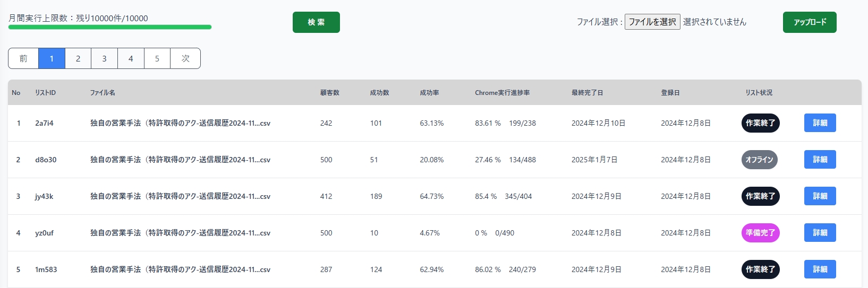Screen dimensions: 868x288
Task: Go to next page with 次
Action: (x=185, y=58)
